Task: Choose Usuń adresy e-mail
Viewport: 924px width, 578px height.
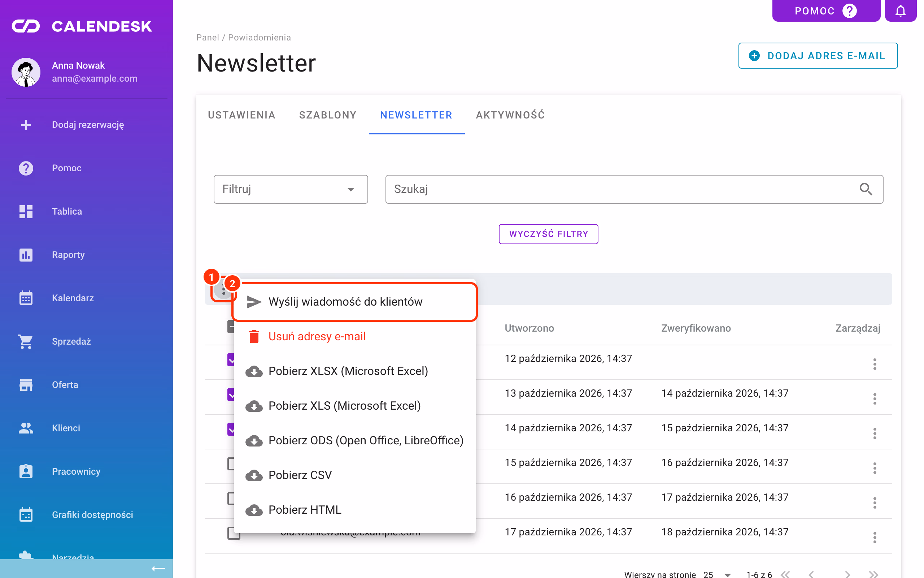Action: point(354,336)
